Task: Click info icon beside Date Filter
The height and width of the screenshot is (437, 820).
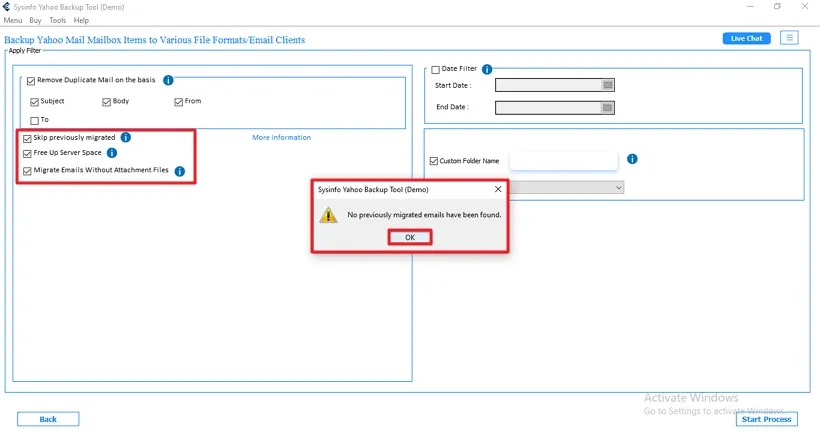Action: pyautogui.click(x=487, y=69)
